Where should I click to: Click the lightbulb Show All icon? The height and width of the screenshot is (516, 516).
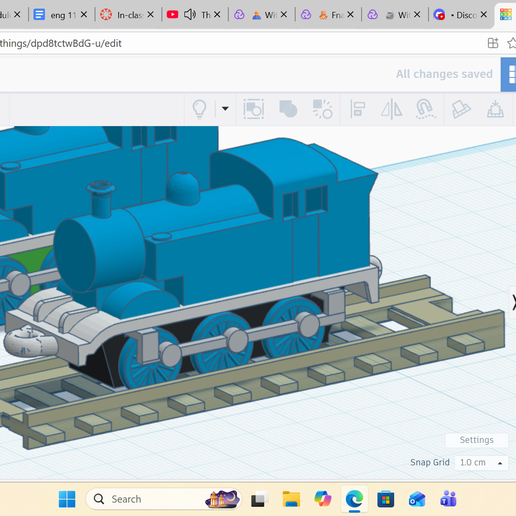(199, 109)
